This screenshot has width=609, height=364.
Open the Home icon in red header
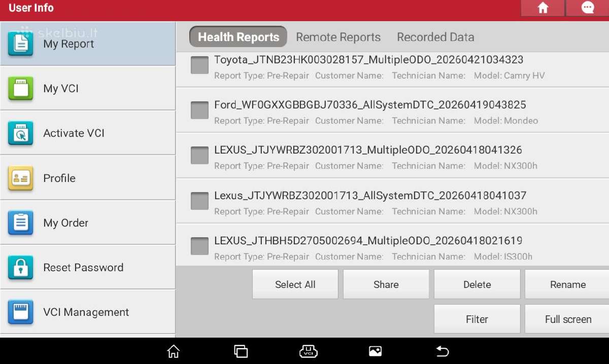click(x=543, y=8)
